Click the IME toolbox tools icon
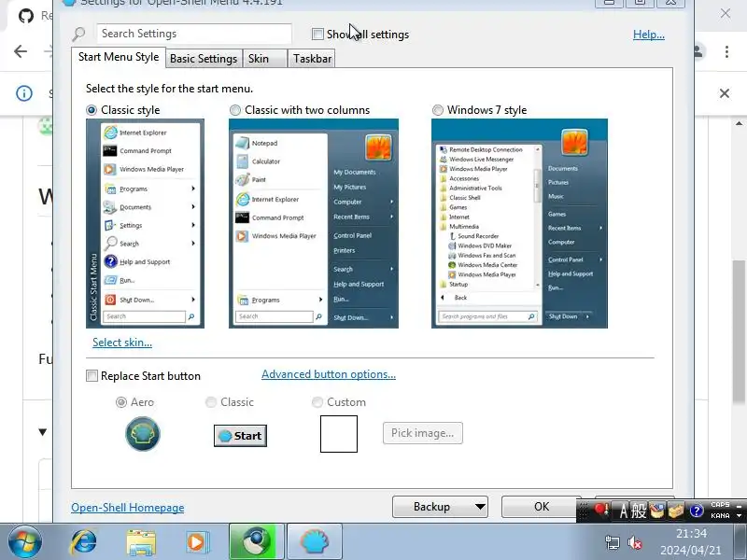This screenshot has width=747, height=560. pyautogui.click(x=675, y=511)
